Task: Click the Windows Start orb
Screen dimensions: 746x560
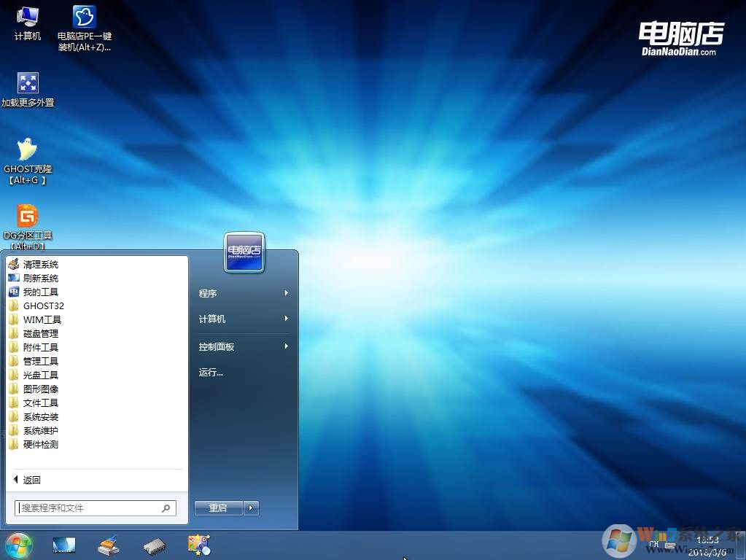Action: [x=19, y=544]
